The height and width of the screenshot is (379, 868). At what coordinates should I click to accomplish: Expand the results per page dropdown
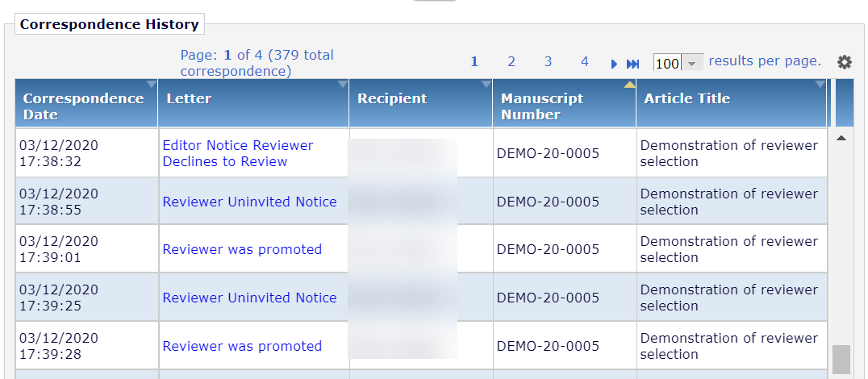692,63
